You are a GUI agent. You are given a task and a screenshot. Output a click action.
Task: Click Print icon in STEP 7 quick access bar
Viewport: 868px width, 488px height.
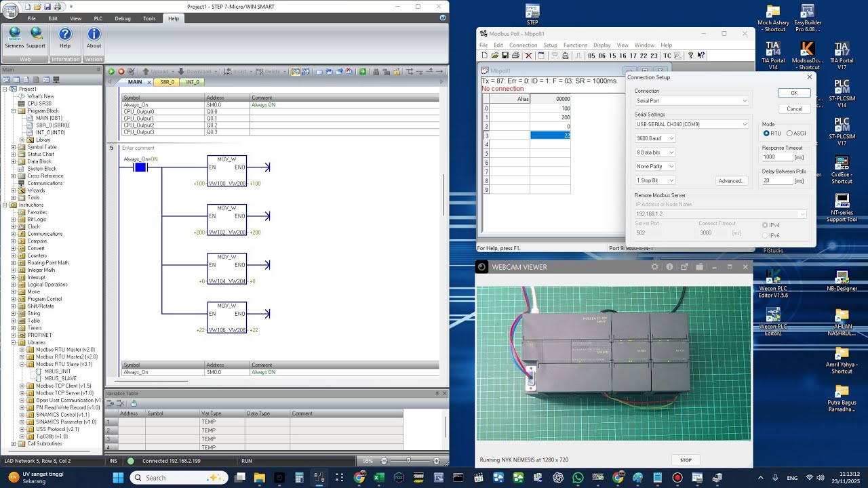tap(59, 6)
